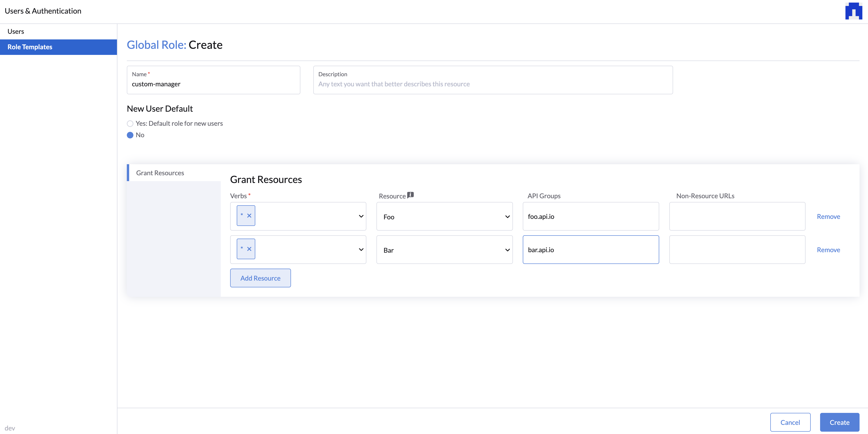The image size is (868, 434).
Task: Expand the Verbs dropdown for Foo resource
Action: tap(360, 216)
